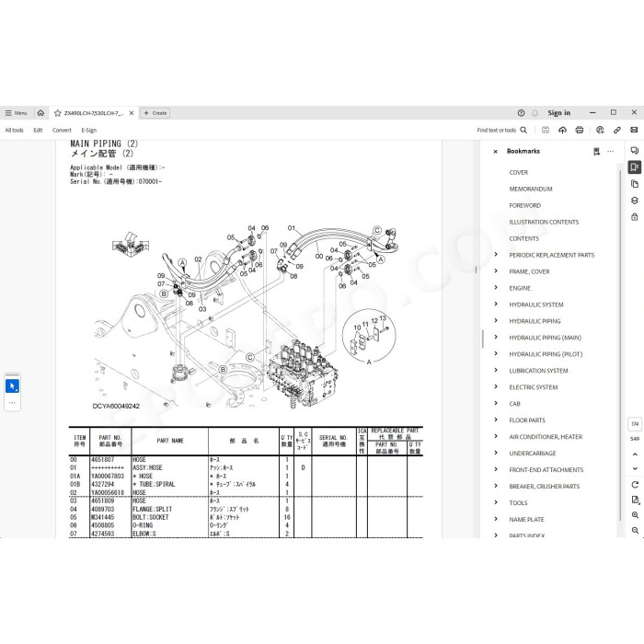Expand the ENGINE bookmark
This screenshot has width=644, height=644.
[496, 287]
